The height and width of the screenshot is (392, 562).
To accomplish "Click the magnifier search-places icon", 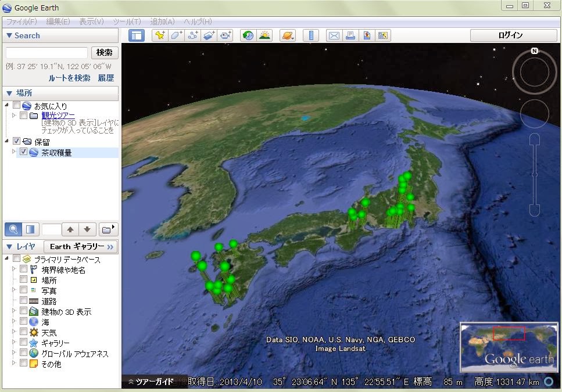I will [13, 229].
